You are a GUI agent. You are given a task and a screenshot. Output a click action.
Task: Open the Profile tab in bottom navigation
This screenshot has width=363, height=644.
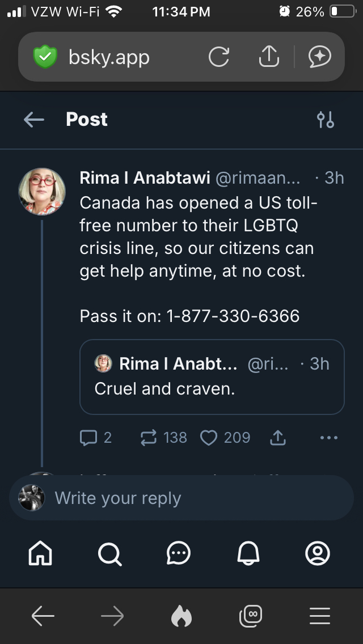point(318,553)
